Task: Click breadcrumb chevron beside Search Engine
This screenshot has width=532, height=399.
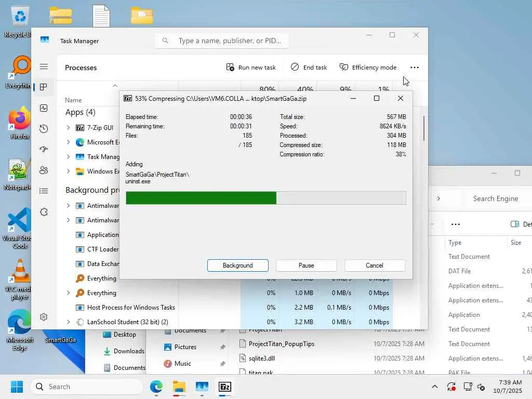Action: pyautogui.click(x=438, y=198)
